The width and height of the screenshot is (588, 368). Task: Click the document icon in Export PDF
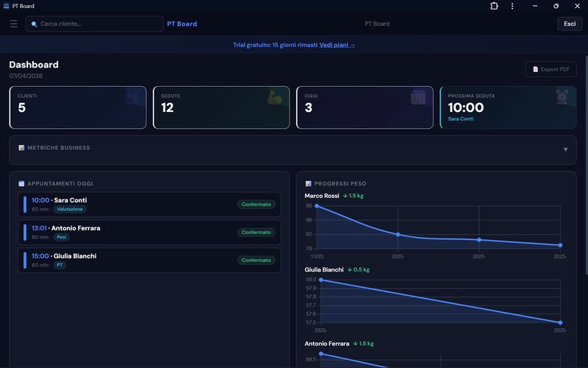pyautogui.click(x=536, y=69)
